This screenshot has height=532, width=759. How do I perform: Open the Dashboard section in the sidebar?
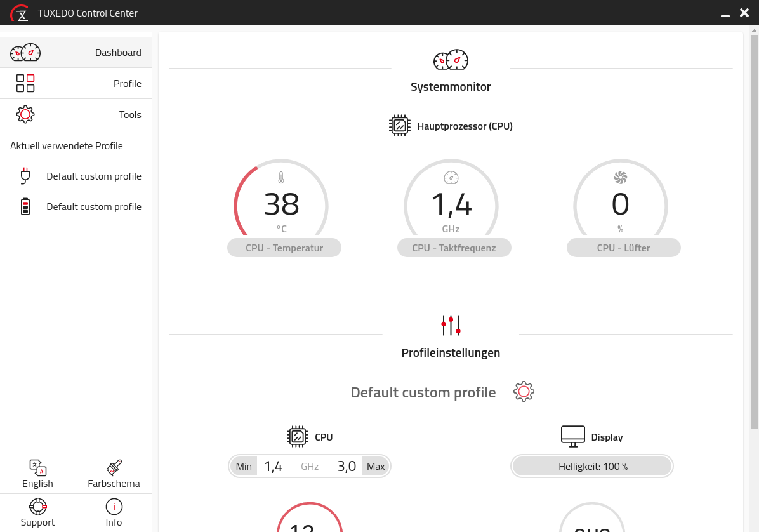[x=76, y=52]
